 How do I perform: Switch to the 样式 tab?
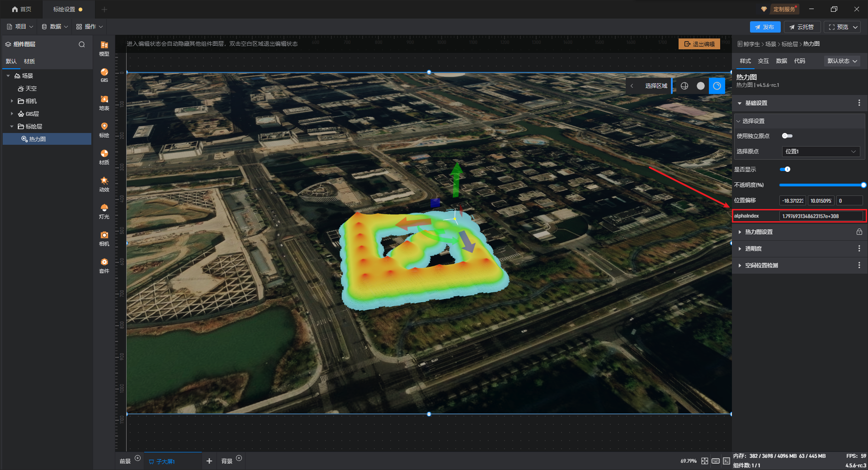tap(745, 61)
